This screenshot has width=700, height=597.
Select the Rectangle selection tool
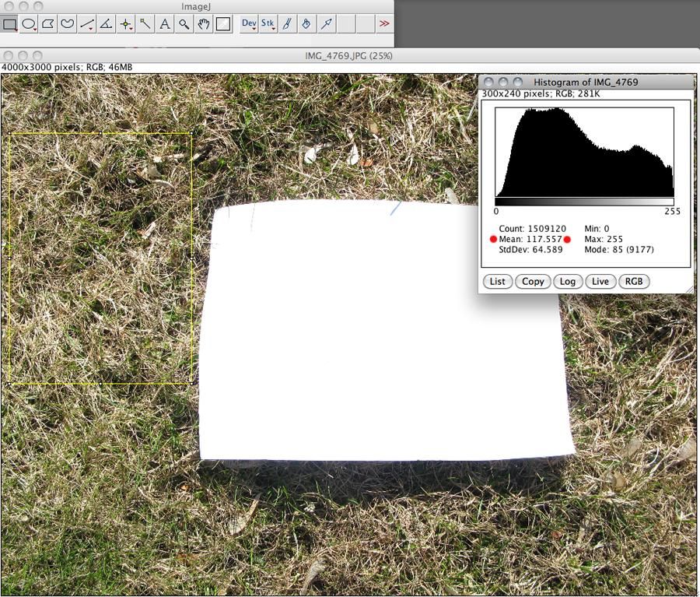coord(9,23)
